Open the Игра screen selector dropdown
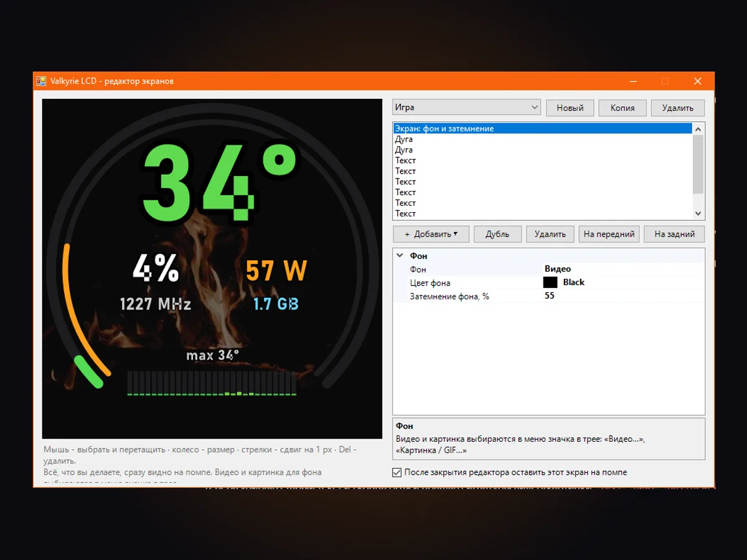This screenshot has width=747, height=560. (x=467, y=107)
